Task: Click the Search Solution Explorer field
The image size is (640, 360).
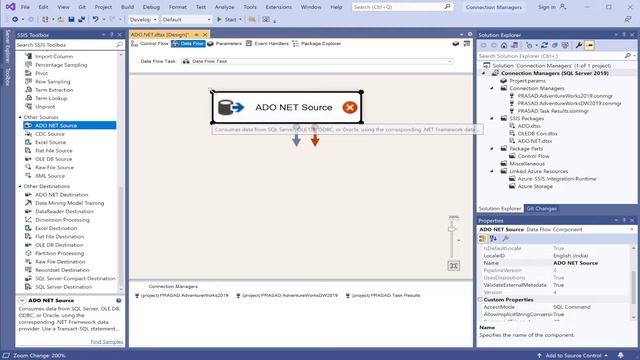Action: (551, 56)
